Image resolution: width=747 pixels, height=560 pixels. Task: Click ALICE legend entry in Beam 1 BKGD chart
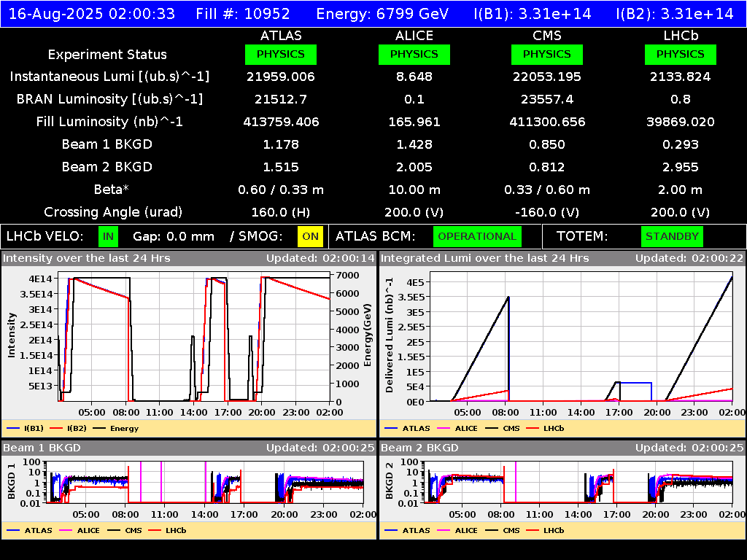click(80, 530)
